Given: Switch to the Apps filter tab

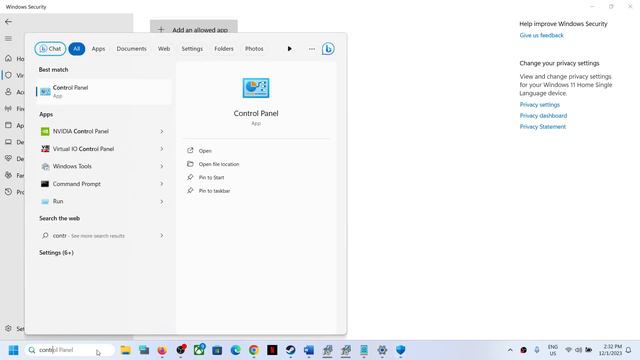Looking at the screenshot, I should point(98,49).
